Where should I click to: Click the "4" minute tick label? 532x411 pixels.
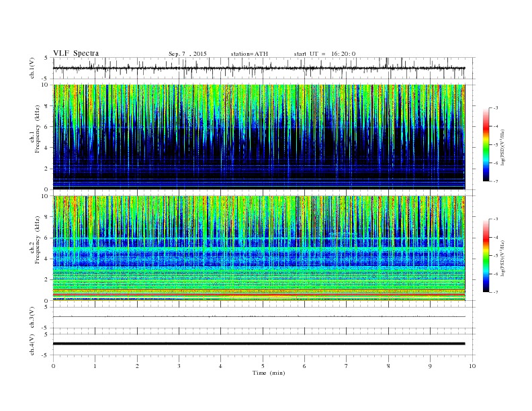[220, 366]
